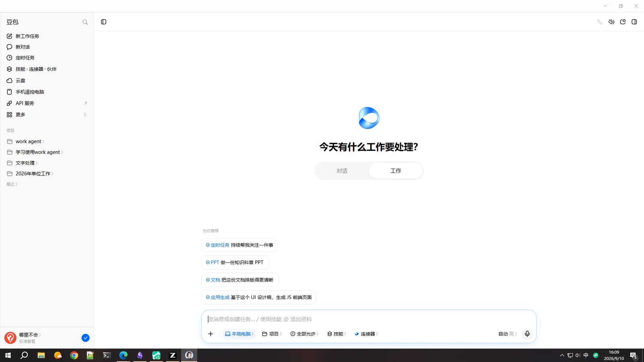Click the microphone voice input icon
Image resolution: width=644 pixels, height=362 pixels.
point(527,334)
